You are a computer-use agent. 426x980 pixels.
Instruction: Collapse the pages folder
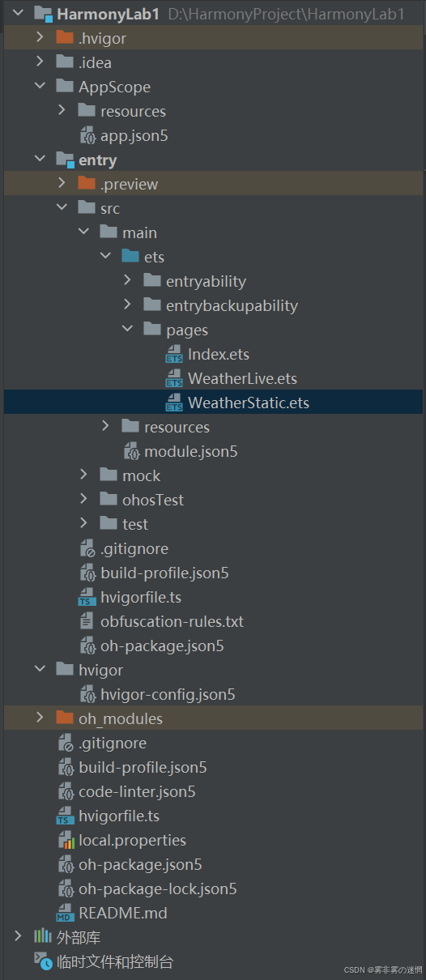pos(127,330)
